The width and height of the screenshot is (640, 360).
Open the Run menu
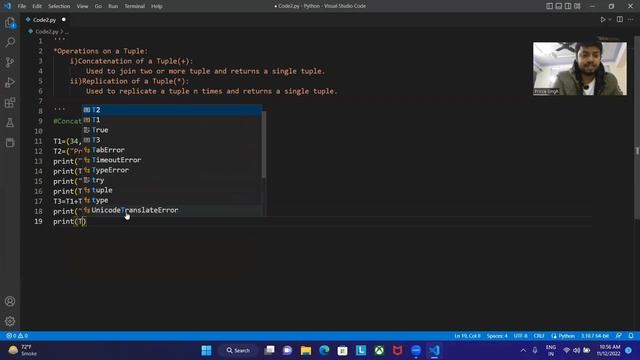coord(113,6)
